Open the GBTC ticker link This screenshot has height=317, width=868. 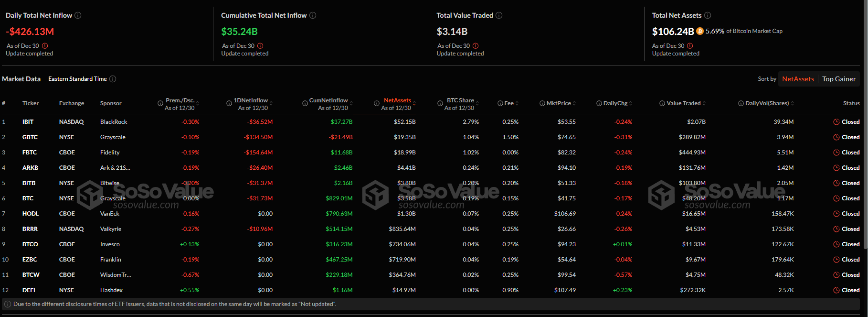point(30,137)
